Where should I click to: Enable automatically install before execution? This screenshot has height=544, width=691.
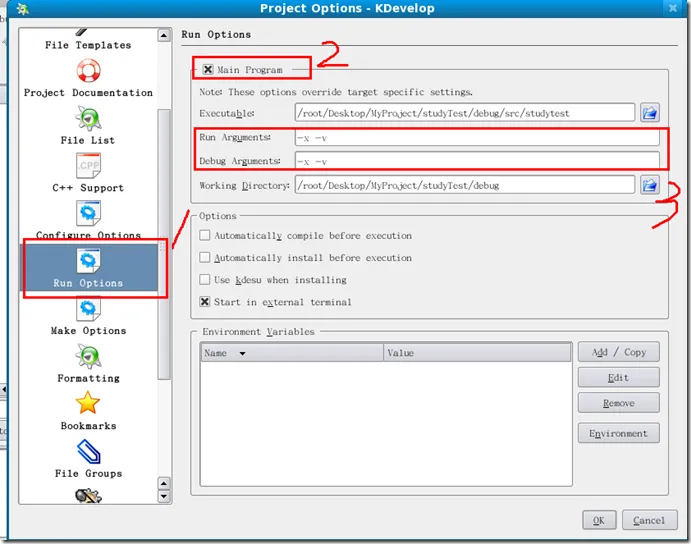(204, 257)
